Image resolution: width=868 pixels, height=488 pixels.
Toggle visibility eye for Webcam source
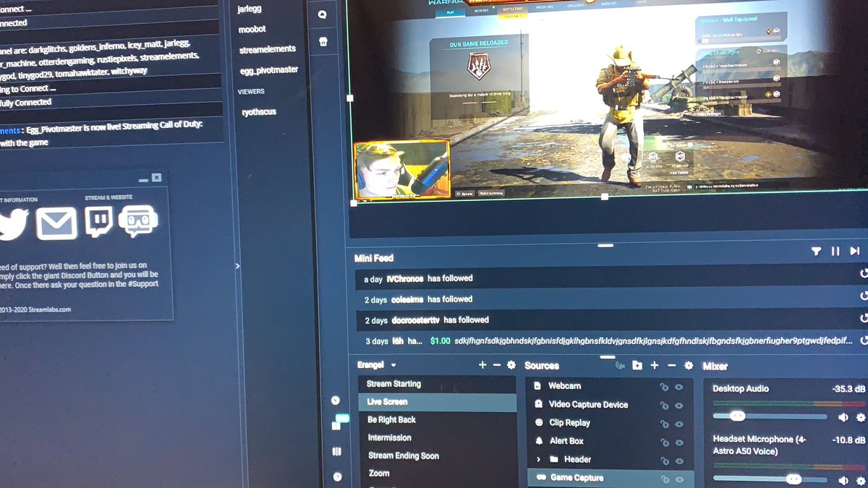[679, 387]
